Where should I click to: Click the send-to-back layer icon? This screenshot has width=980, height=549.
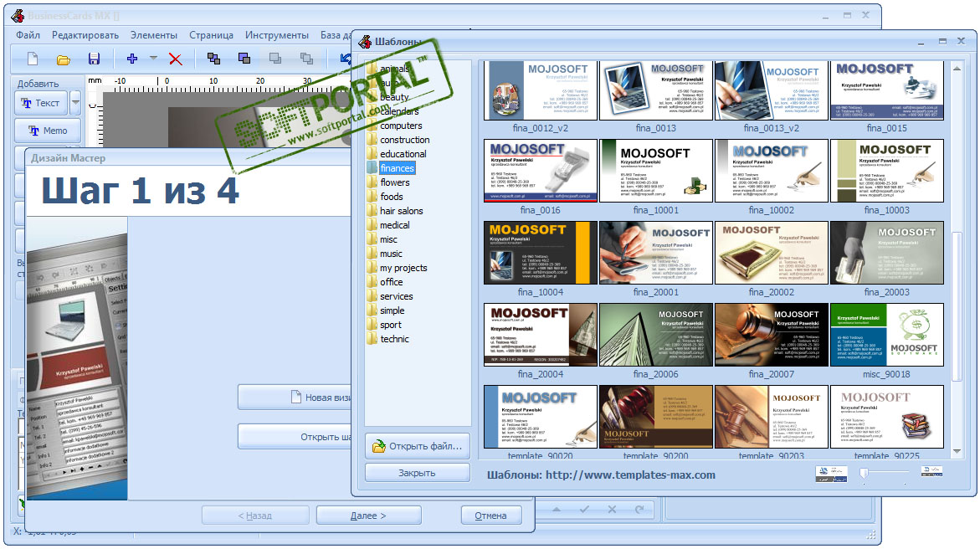(x=244, y=59)
